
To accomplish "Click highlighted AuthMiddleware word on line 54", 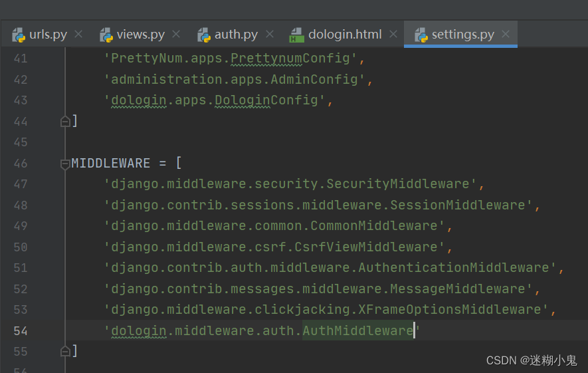I will (x=357, y=330).
